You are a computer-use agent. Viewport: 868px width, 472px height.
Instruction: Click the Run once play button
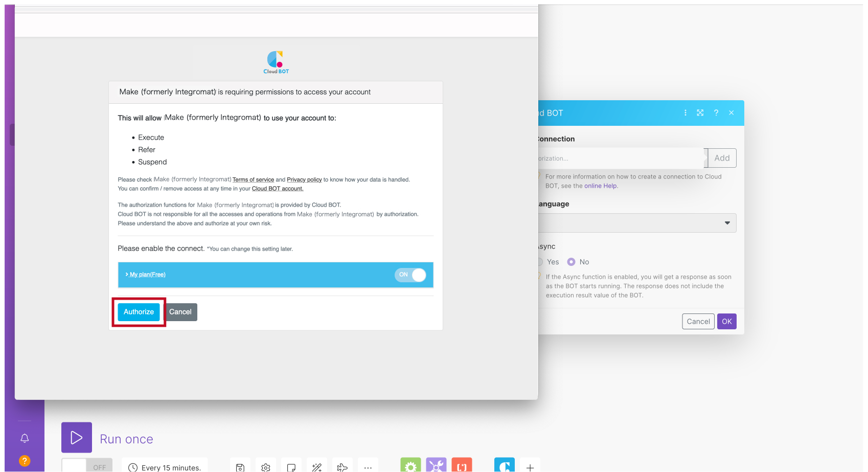pos(76,437)
